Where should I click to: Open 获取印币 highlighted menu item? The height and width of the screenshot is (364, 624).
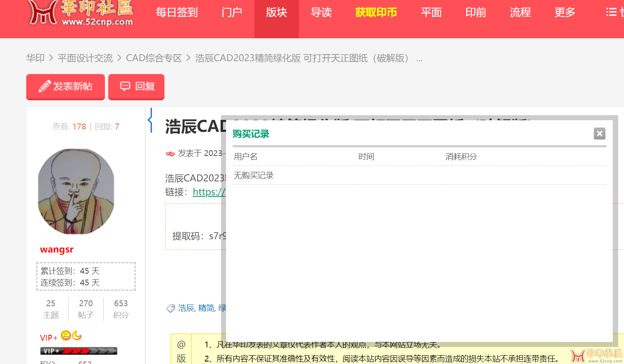tap(376, 12)
